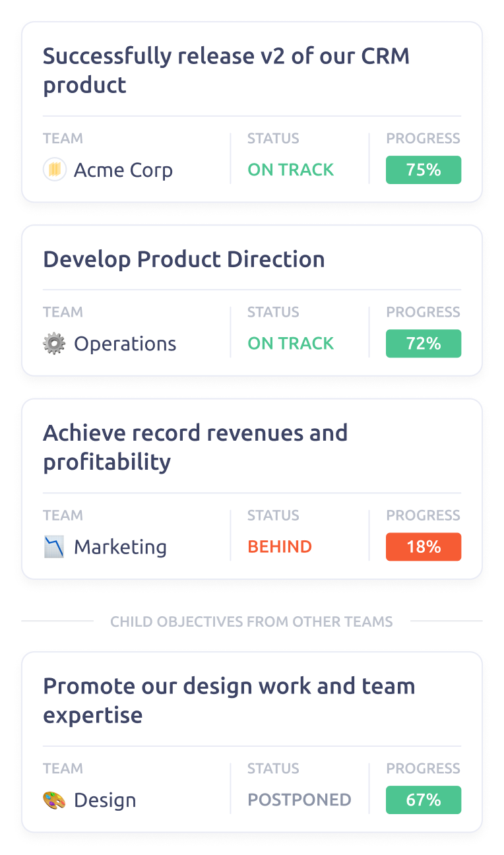Select the Design team name

pos(105,800)
